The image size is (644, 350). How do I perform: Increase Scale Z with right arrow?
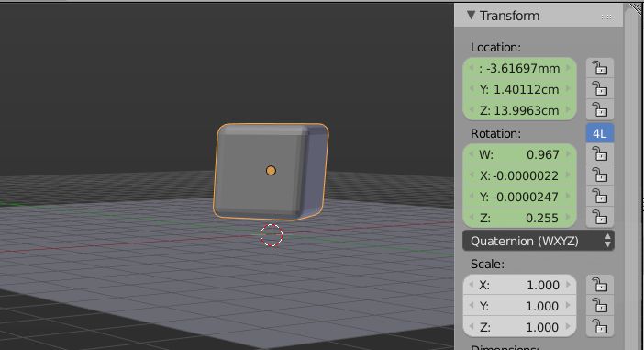[x=569, y=326]
